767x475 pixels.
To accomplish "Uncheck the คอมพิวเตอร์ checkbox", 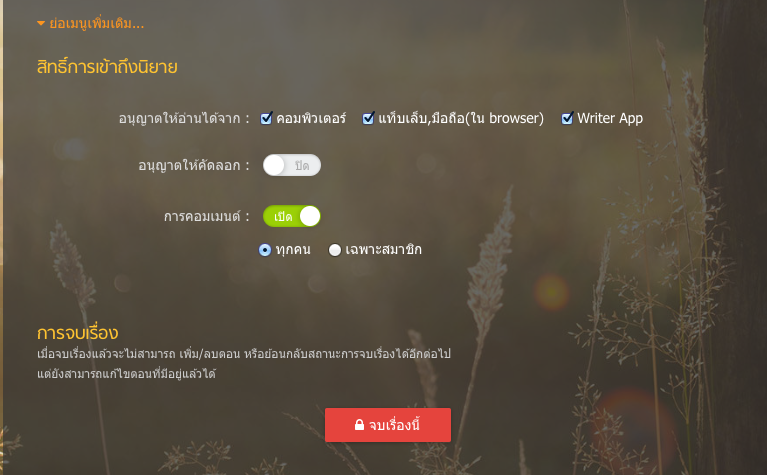I will pos(266,118).
